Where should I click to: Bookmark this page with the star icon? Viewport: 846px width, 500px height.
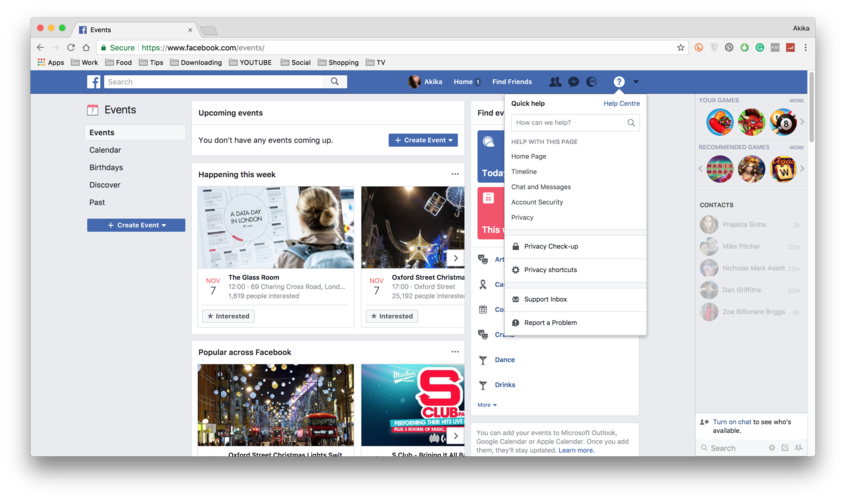tap(681, 47)
